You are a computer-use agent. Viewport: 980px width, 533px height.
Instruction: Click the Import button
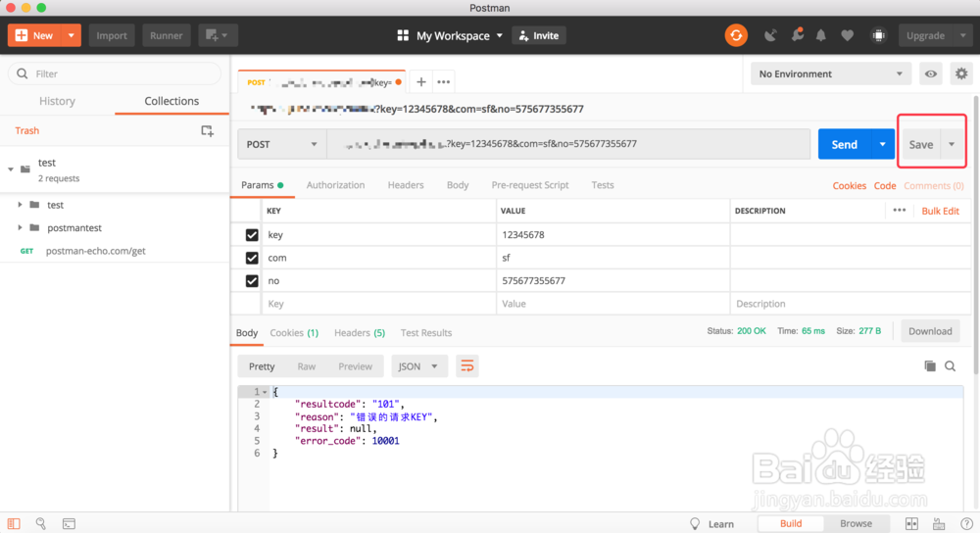coord(112,35)
